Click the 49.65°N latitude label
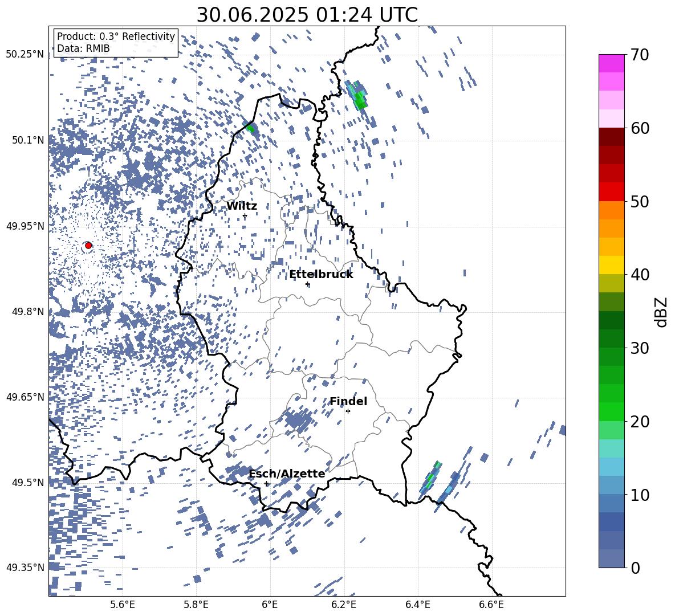Image resolution: width=675 pixels, height=616 pixels. (25, 397)
